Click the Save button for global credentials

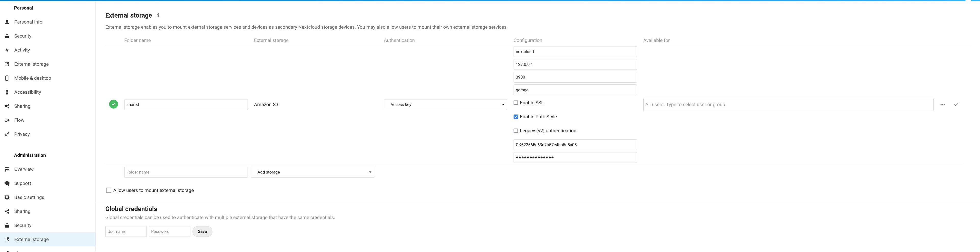[x=202, y=232]
